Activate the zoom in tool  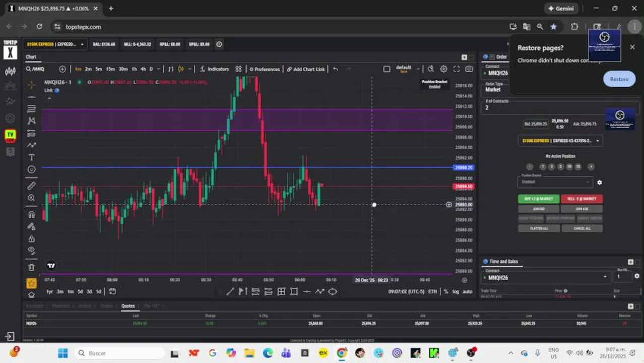[31, 198]
